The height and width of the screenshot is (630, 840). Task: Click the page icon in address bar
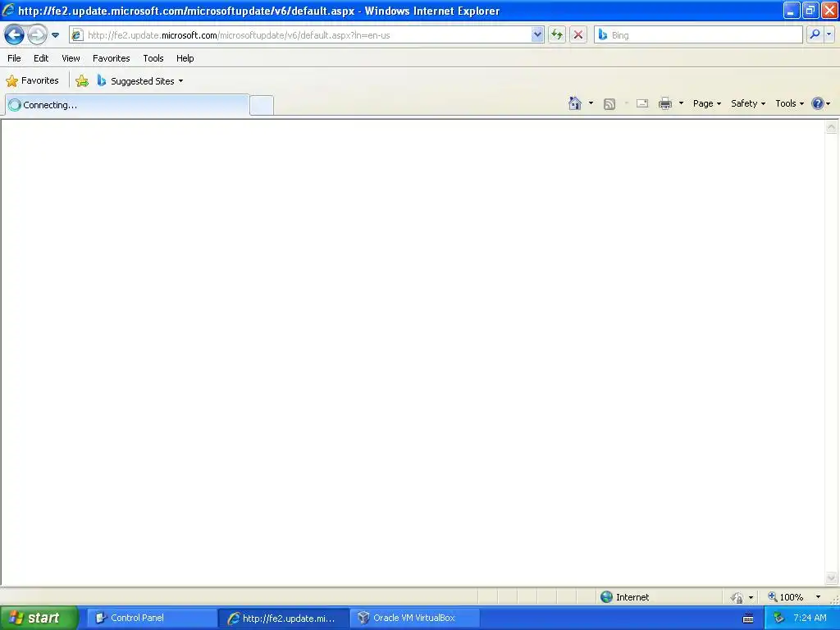click(77, 34)
